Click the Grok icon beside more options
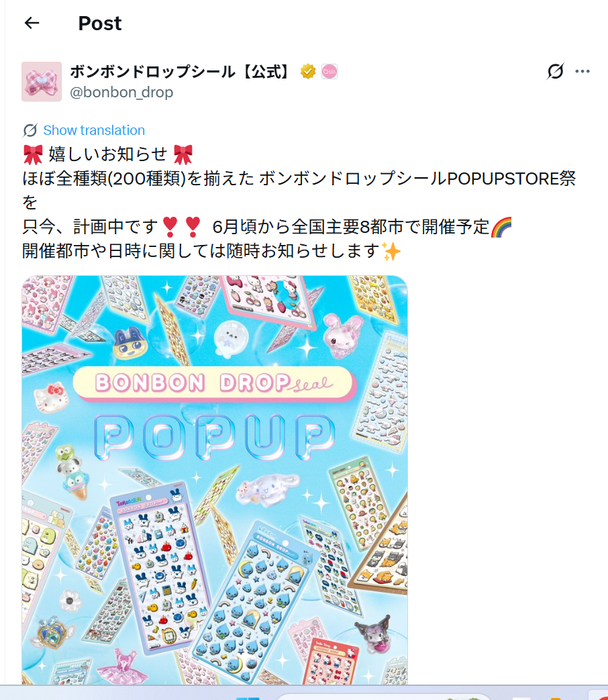 tap(555, 71)
